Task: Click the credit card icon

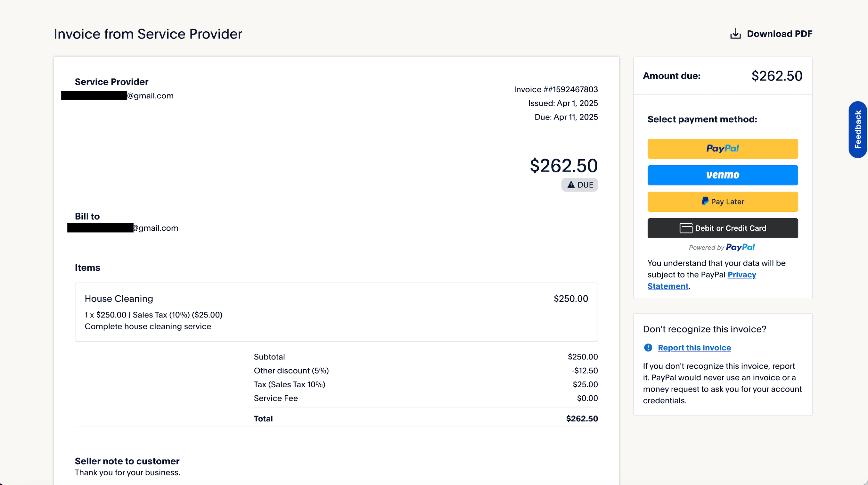Action: pos(686,228)
